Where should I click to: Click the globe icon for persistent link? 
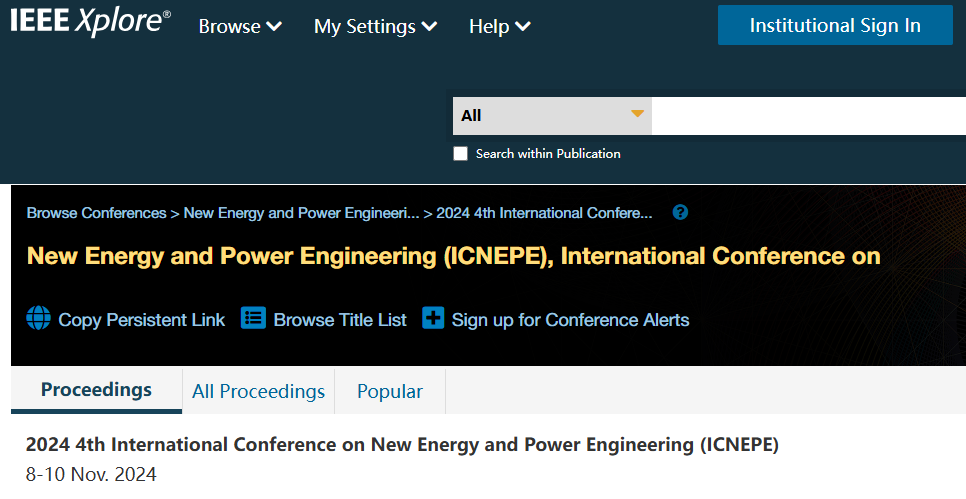(38, 318)
